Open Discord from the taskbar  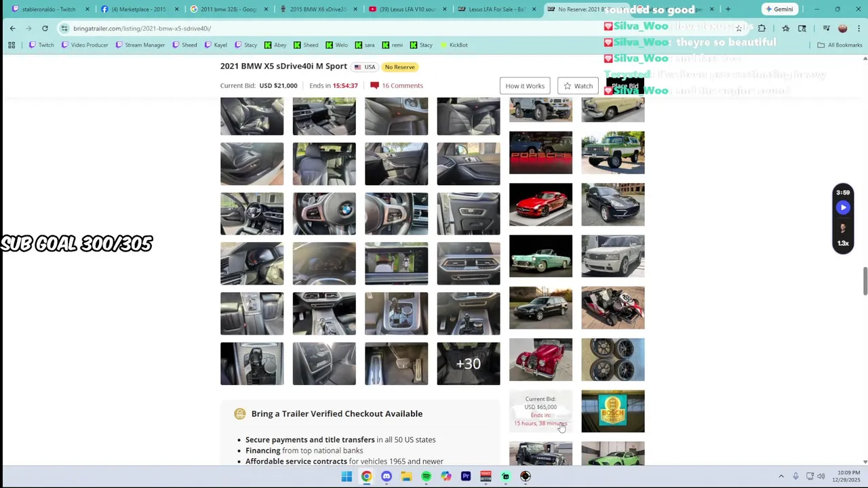point(387,476)
